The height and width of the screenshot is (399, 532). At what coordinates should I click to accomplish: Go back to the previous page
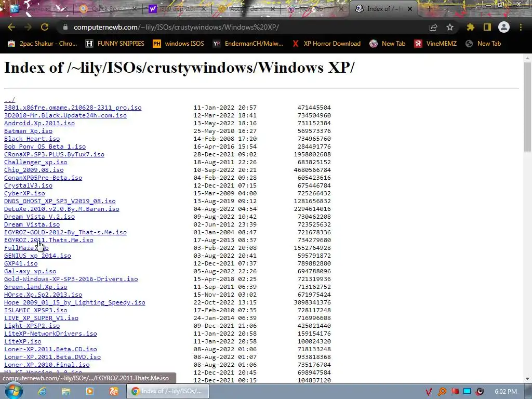click(x=11, y=27)
